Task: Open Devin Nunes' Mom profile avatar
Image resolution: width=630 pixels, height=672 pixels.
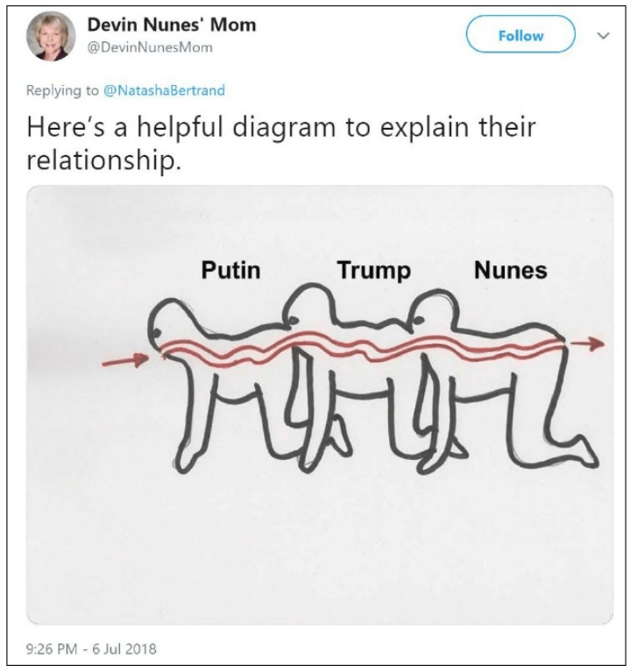Action: [x=51, y=36]
